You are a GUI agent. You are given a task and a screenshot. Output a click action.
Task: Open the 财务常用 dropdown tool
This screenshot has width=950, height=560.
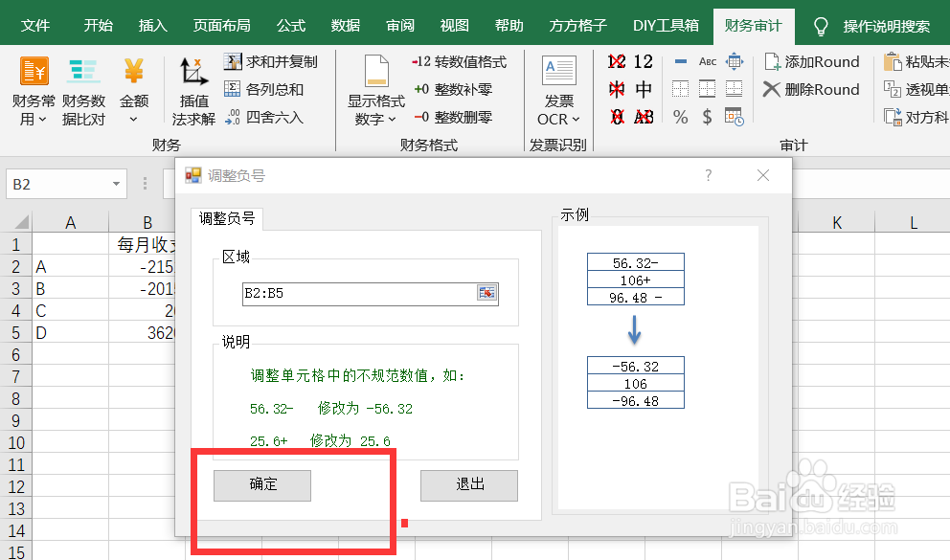click(x=34, y=91)
